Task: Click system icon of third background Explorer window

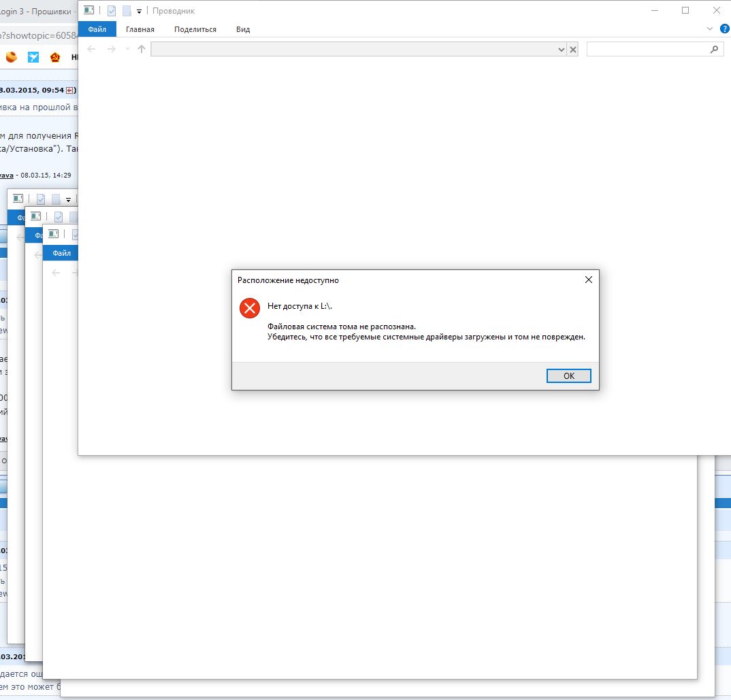Action: 54,233
